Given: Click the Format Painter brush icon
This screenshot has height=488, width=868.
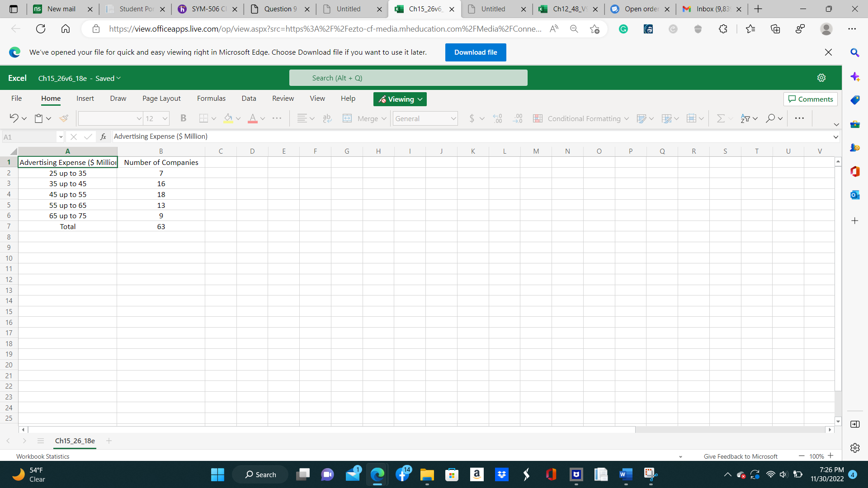Looking at the screenshot, I should point(64,118).
